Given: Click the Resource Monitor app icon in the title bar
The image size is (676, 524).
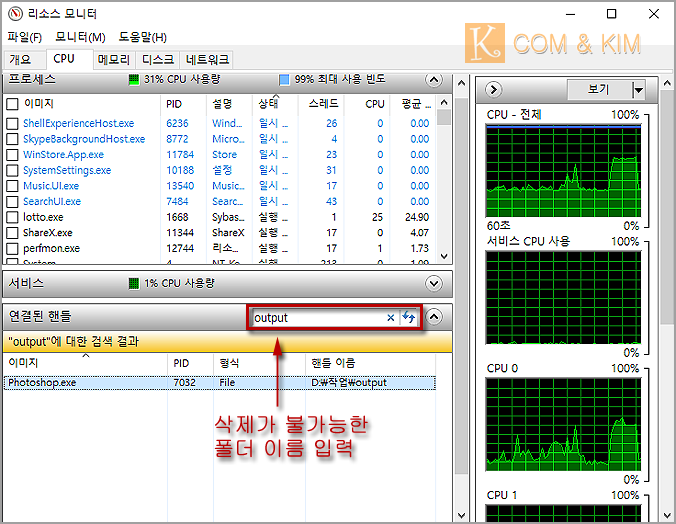Looking at the screenshot, I should click(x=15, y=14).
